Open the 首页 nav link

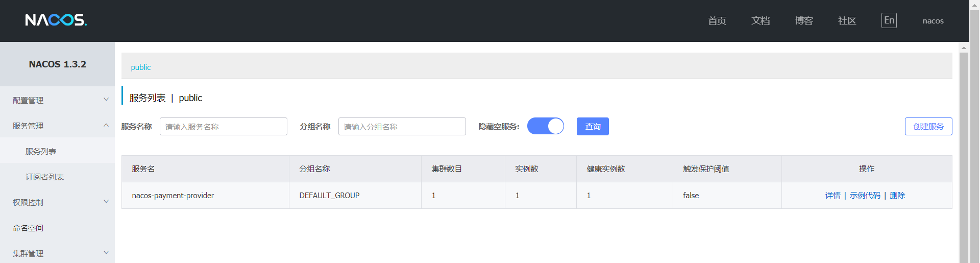717,20
